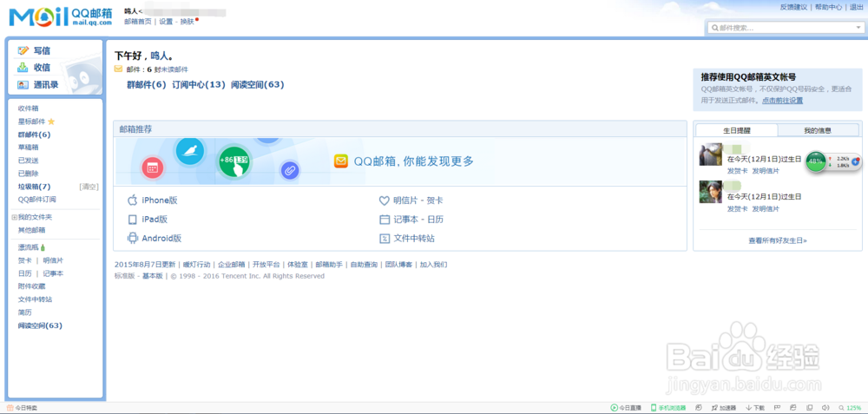
Task: Click the green 48% speed ball widget
Action: coord(815,161)
